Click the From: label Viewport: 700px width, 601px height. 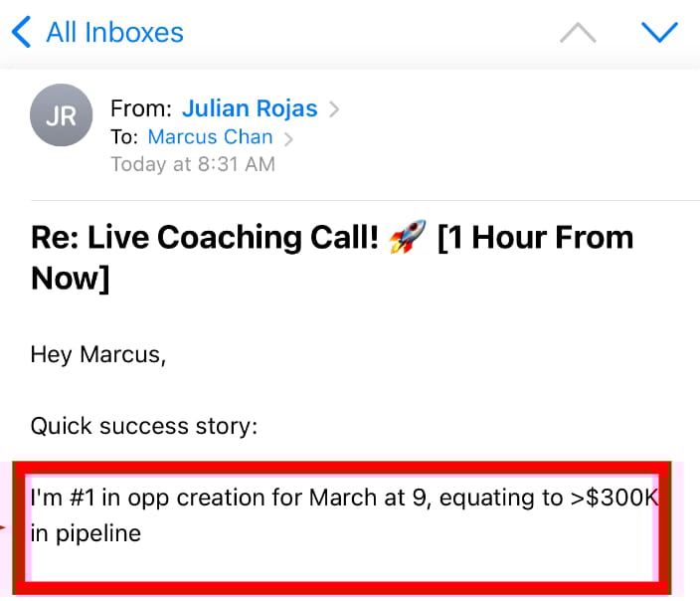click(141, 108)
